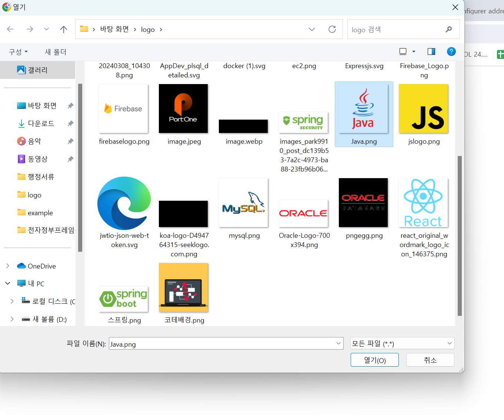
Task: Focus the 'logo 검색' search field
Action: tap(403, 29)
